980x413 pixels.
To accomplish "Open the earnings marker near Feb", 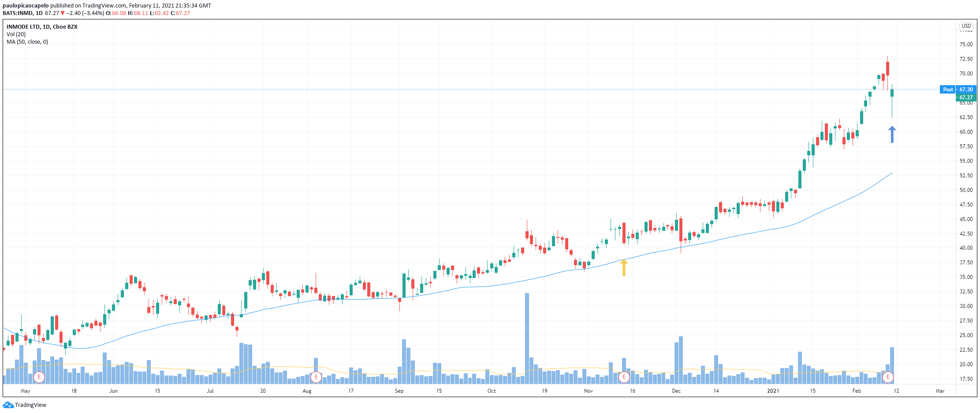I will 888,377.
